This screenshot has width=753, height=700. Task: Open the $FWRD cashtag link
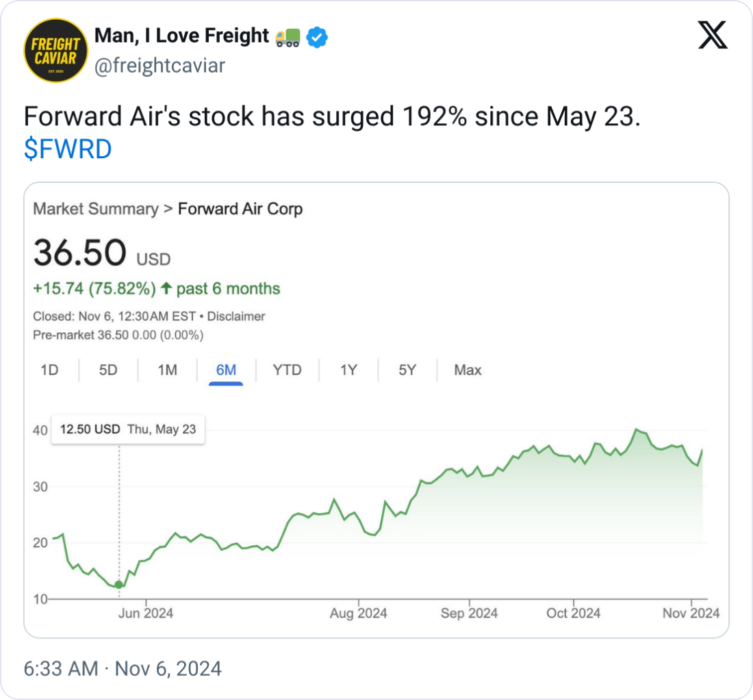(67, 149)
